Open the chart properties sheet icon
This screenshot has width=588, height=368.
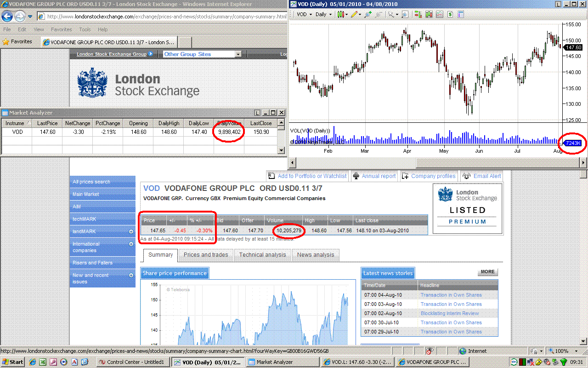pos(462,14)
